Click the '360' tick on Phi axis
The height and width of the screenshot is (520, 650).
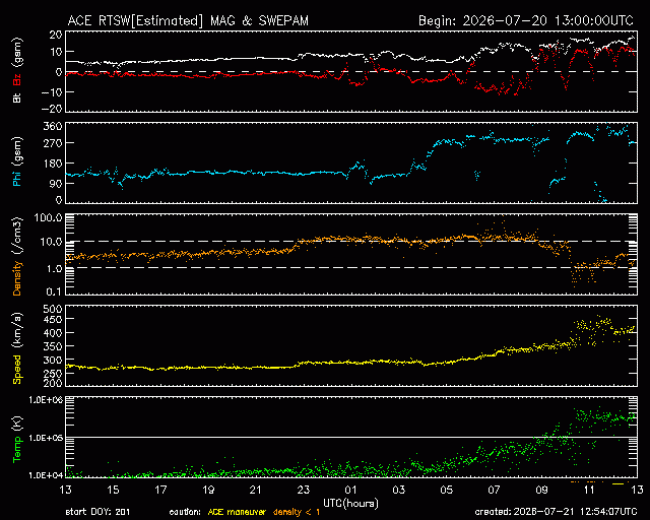tap(53, 126)
